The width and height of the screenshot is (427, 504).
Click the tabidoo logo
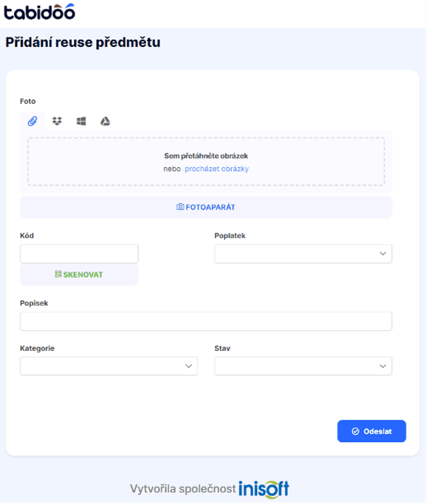[x=38, y=12]
